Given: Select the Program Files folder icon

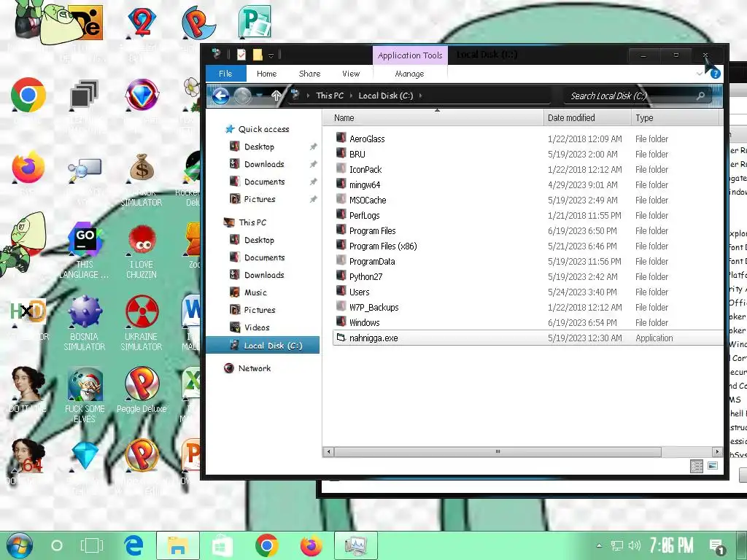Looking at the screenshot, I should 341,230.
